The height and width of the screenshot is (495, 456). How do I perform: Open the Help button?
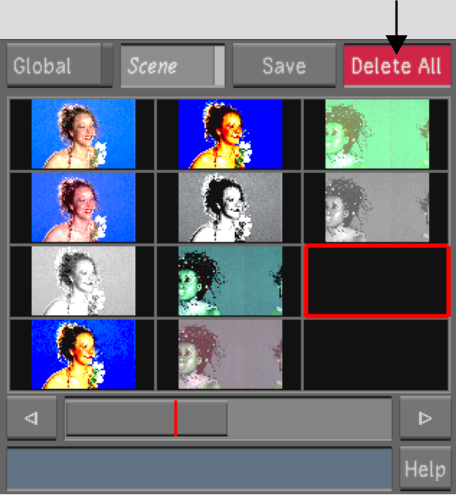pyautogui.click(x=425, y=469)
